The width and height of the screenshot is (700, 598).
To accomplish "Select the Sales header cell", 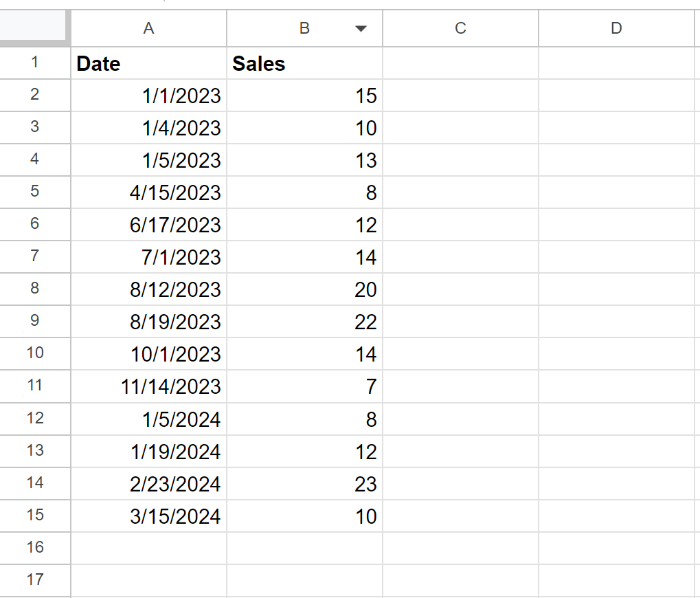I will (304, 63).
